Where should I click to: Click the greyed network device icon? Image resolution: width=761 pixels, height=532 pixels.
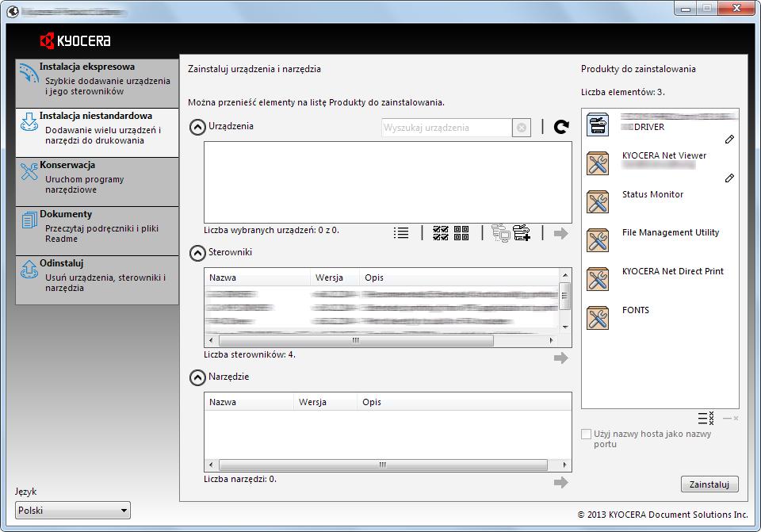501,233
